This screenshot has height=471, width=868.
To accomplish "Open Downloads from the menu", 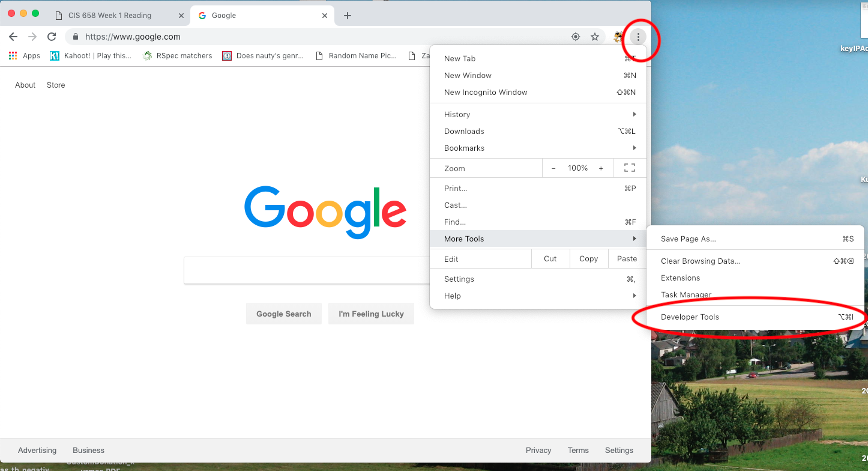I will (538, 131).
